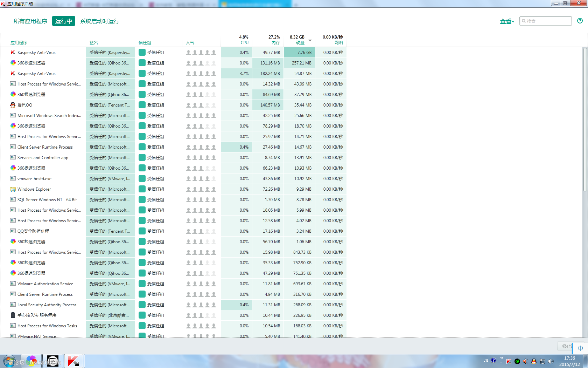Click the sort arrow beside the 硬盘 column
The height and width of the screenshot is (368, 588).
point(310,40)
